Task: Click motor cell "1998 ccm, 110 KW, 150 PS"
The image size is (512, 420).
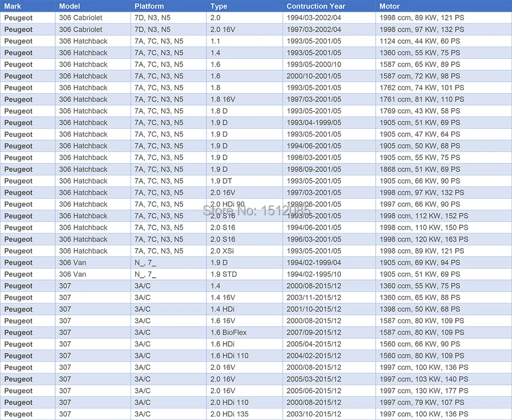Action: [444, 228]
